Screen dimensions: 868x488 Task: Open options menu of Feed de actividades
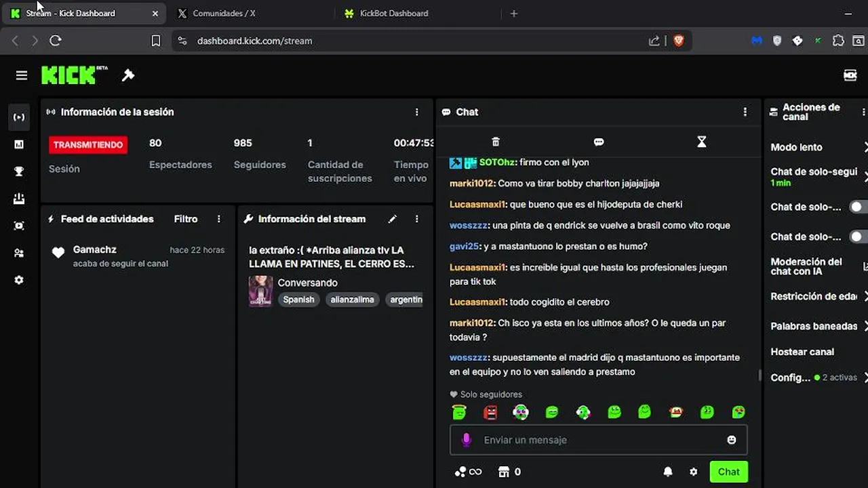pos(218,219)
